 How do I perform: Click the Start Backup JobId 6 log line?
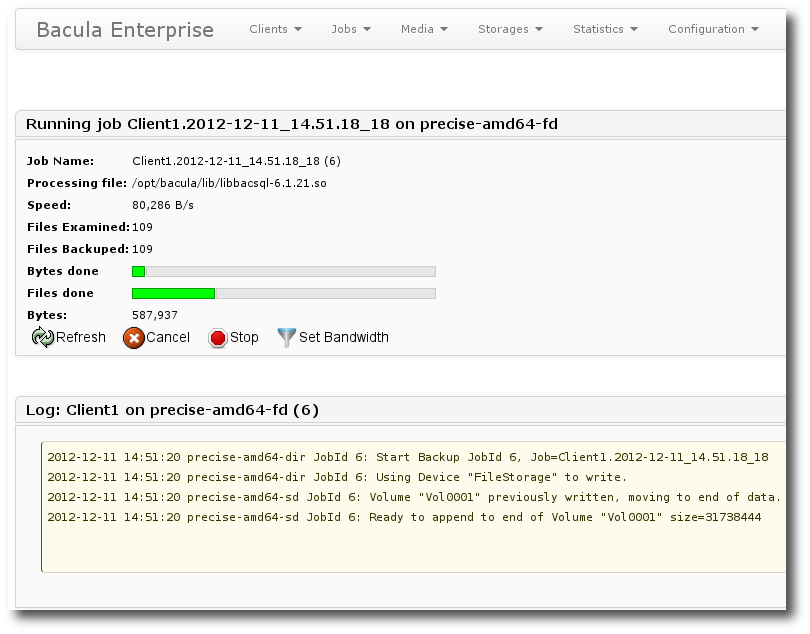[x=408, y=457]
